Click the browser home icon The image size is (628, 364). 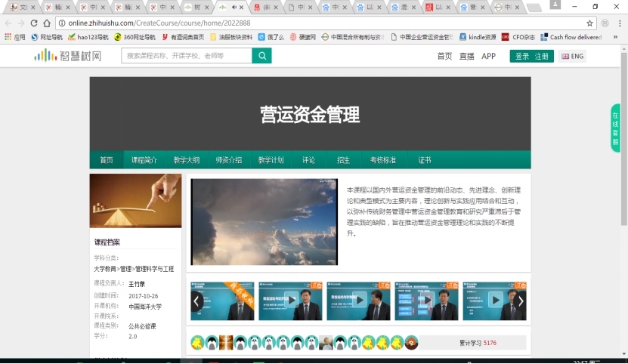click(x=47, y=23)
